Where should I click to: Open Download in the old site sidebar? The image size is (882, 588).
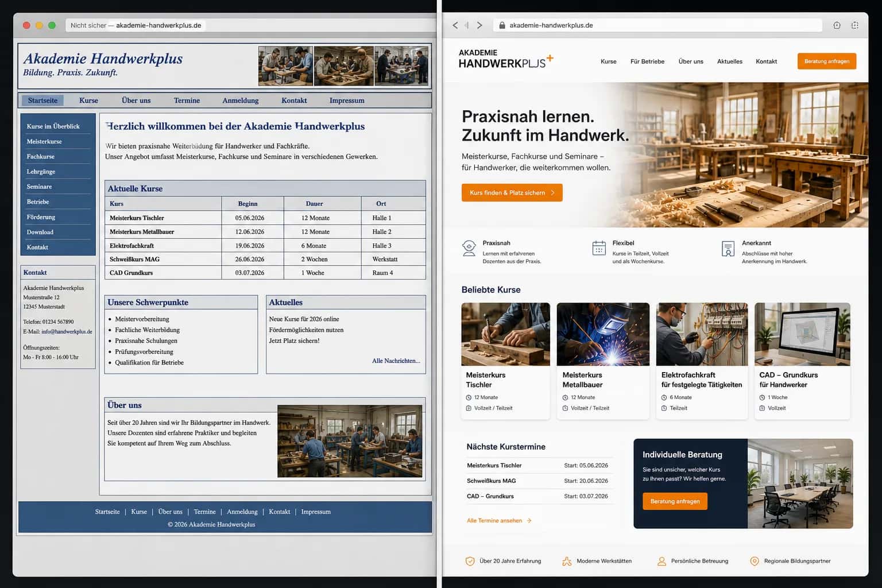pos(40,232)
